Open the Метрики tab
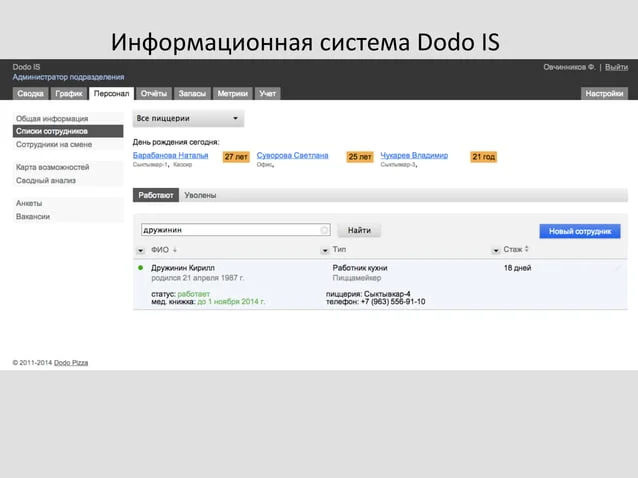Screen dimensions: 638x478 pyautogui.click(x=233, y=94)
